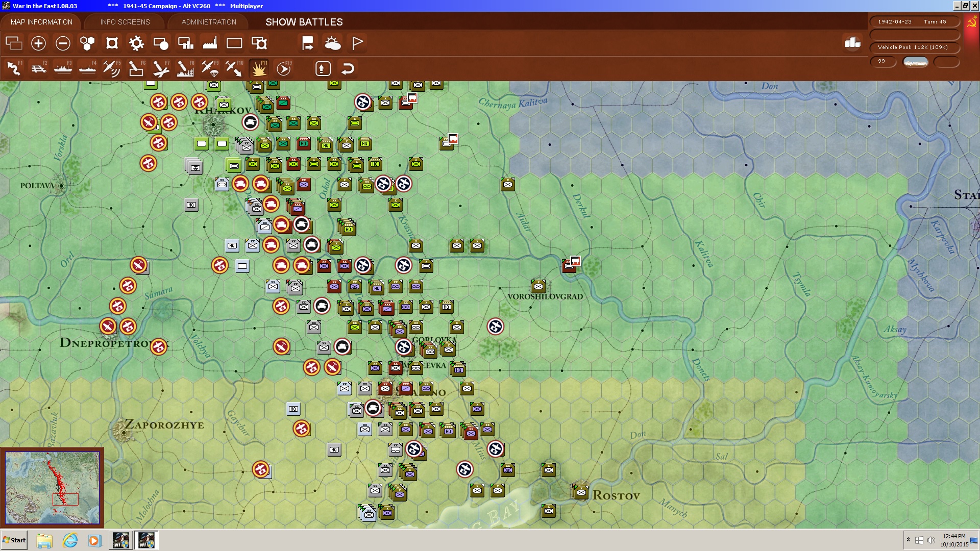Click the F11 show battles explosion icon

259,68
